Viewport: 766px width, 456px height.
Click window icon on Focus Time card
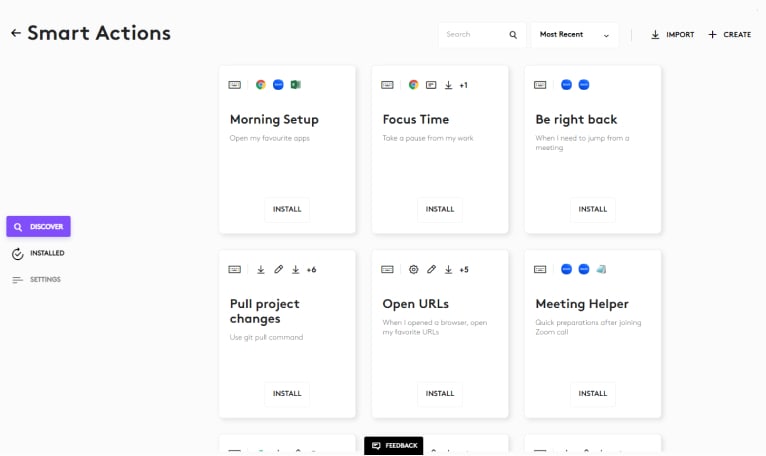(x=431, y=85)
